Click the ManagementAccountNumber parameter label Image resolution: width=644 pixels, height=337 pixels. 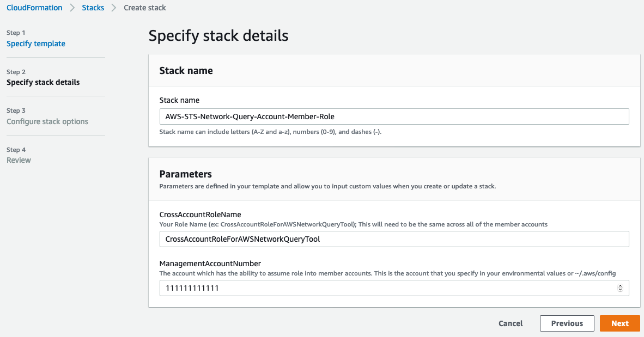pyautogui.click(x=210, y=264)
